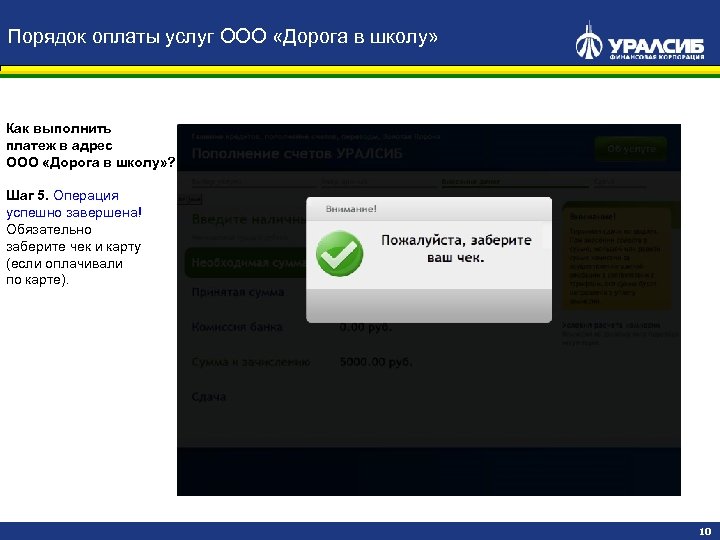Click the slide number 10

pos(705,531)
